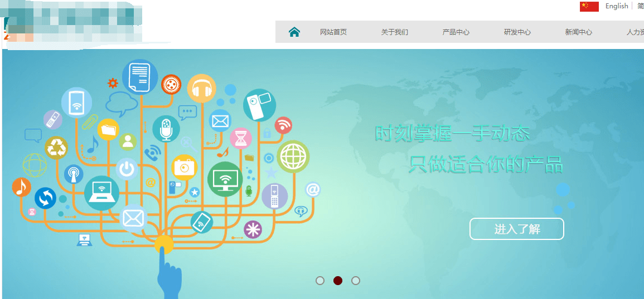Open 研发中心 navigation item

pyautogui.click(x=517, y=32)
